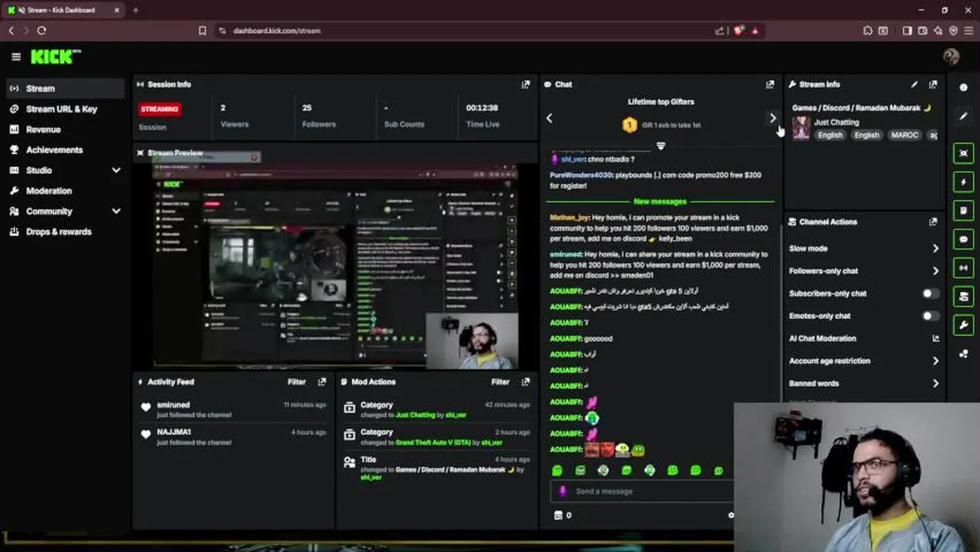Viewport: 980px width, 552px height.
Task: Collapse the gifters banner handle
Action: pos(660,146)
